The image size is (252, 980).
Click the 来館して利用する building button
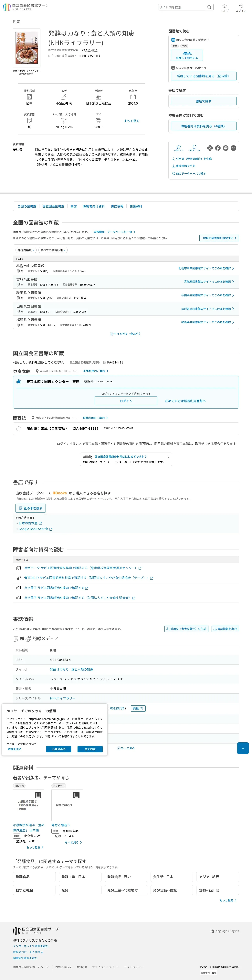(x=187, y=55)
